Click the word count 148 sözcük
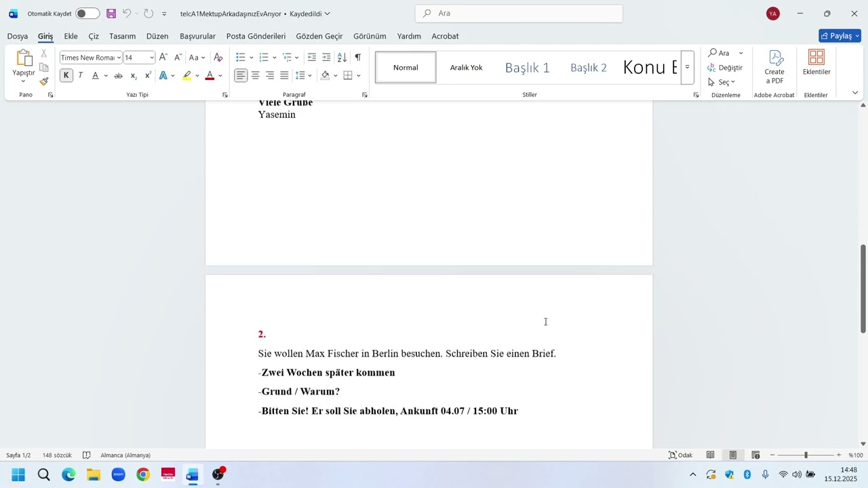This screenshot has width=868, height=488. tap(57, 455)
